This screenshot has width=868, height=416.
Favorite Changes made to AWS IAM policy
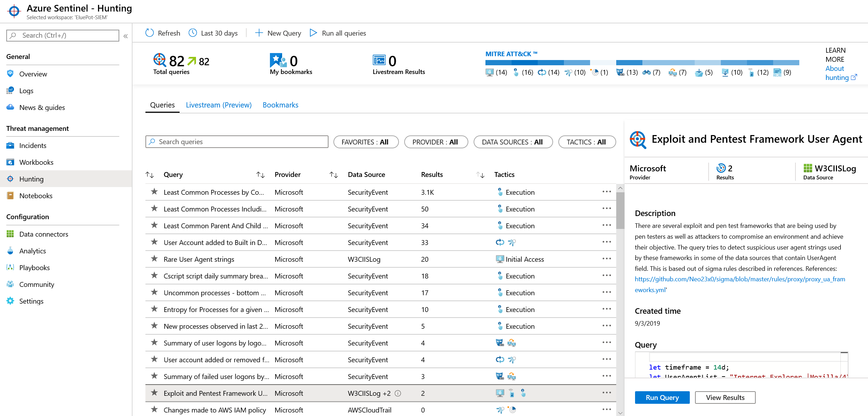point(154,409)
